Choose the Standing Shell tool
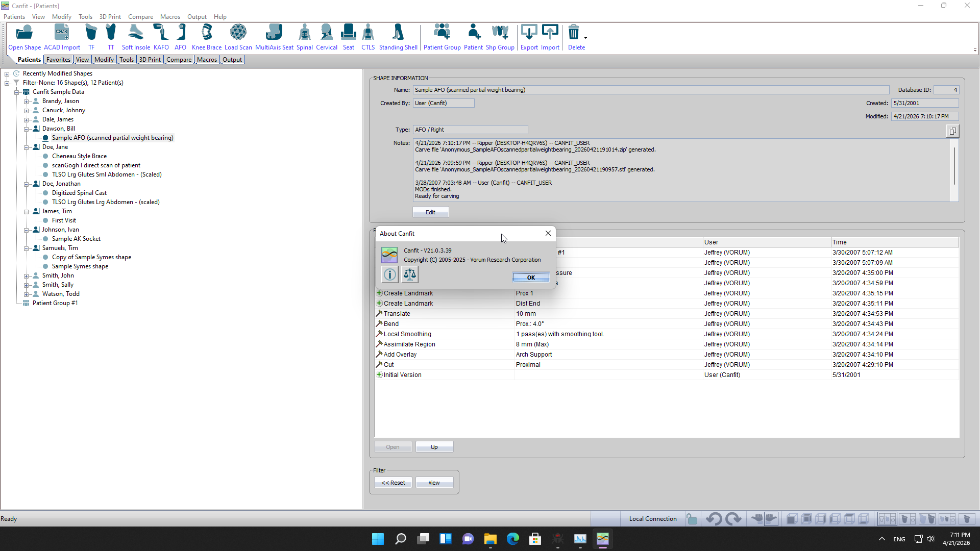 pyautogui.click(x=398, y=37)
